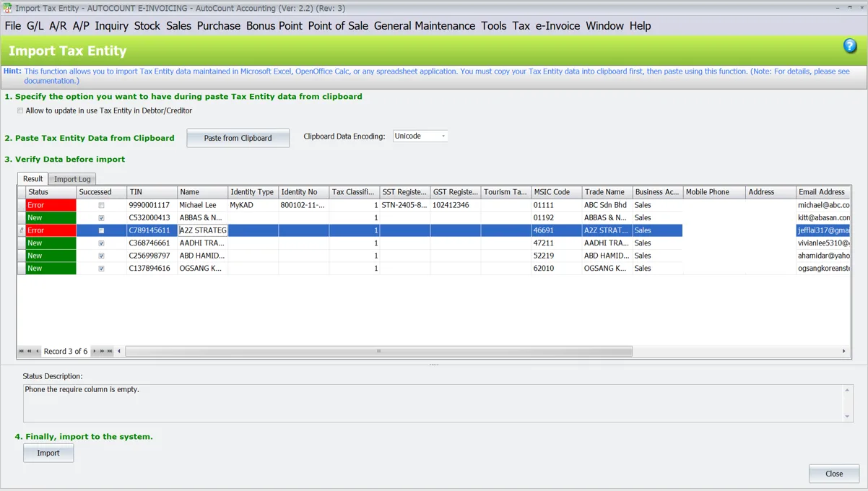Jump to the first record in the navigator
868x491 pixels.
click(x=22, y=351)
